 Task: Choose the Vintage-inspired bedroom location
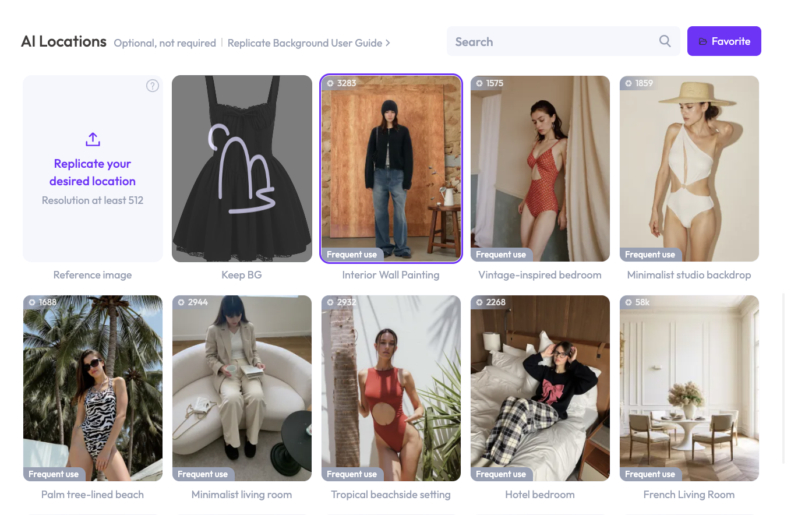pos(540,168)
